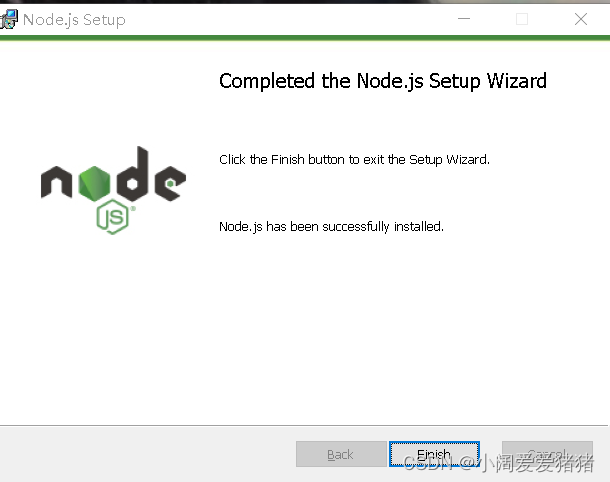Screen dimensions: 610x482
Task: Click Finish to exit the Setup Wizard
Action: click(434, 454)
